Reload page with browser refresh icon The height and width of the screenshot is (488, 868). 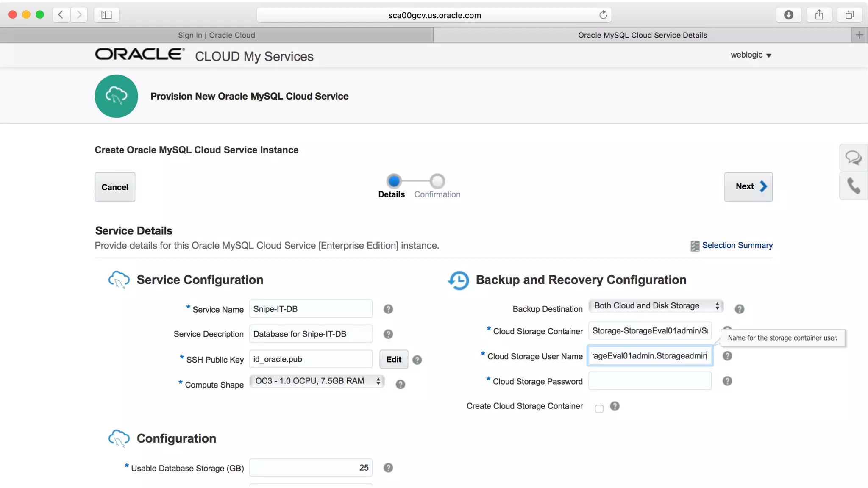[x=603, y=15]
